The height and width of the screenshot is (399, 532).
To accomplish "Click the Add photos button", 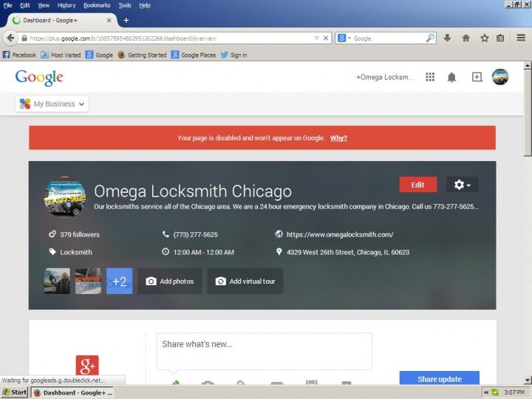I will point(170,281).
